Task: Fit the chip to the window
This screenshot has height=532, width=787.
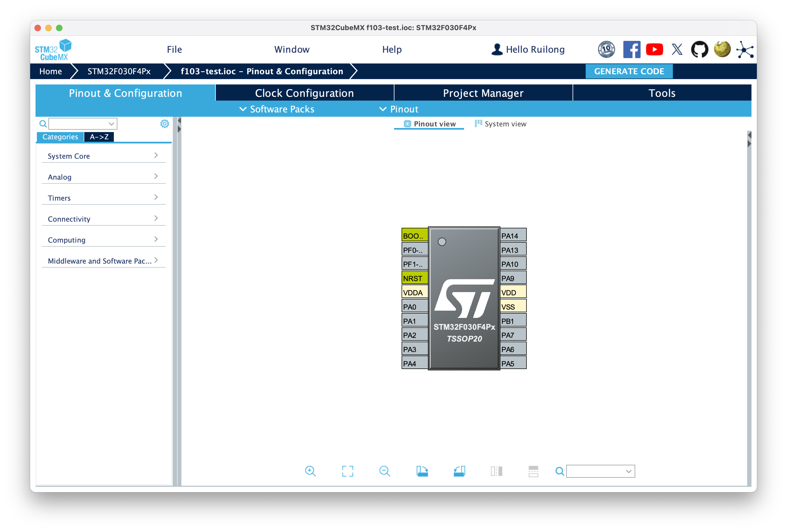Action: tap(347, 471)
